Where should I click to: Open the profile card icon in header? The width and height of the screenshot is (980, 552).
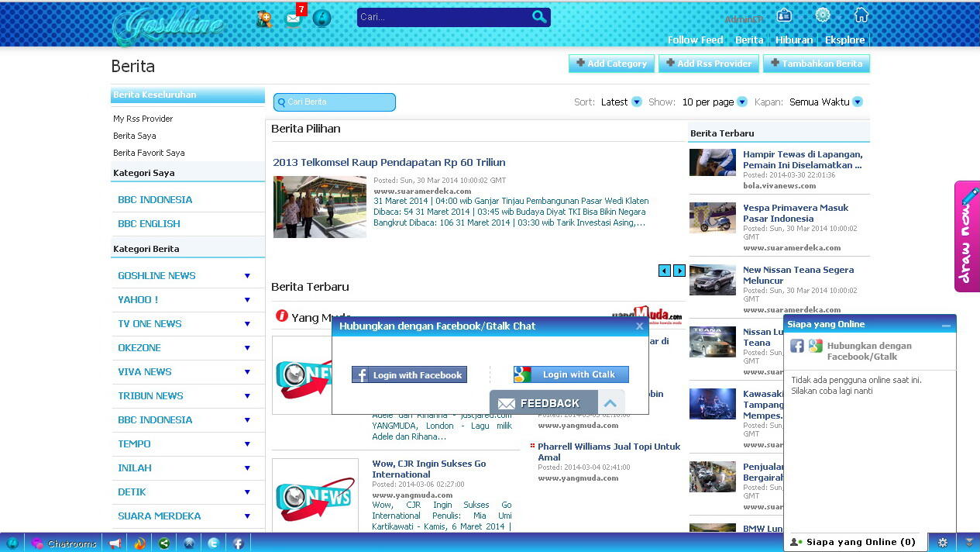(x=784, y=15)
